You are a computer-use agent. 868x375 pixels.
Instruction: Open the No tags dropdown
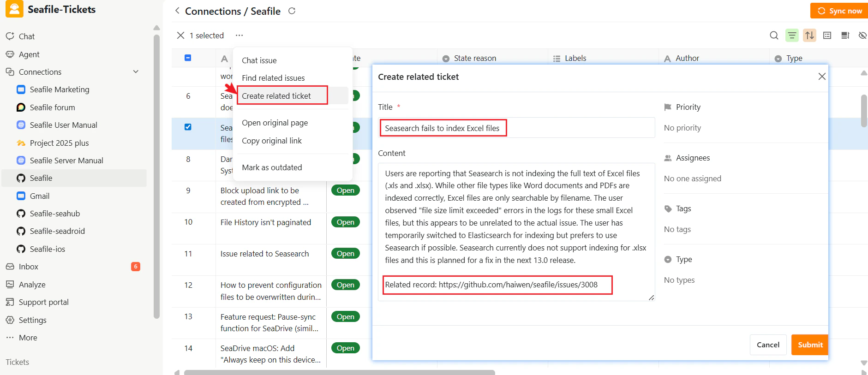point(677,229)
